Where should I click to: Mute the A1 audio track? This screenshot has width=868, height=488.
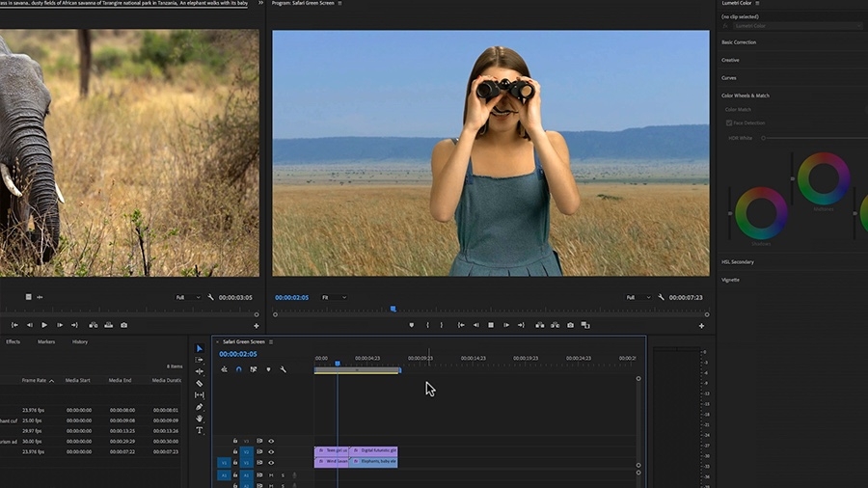pyautogui.click(x=271, y=474)
